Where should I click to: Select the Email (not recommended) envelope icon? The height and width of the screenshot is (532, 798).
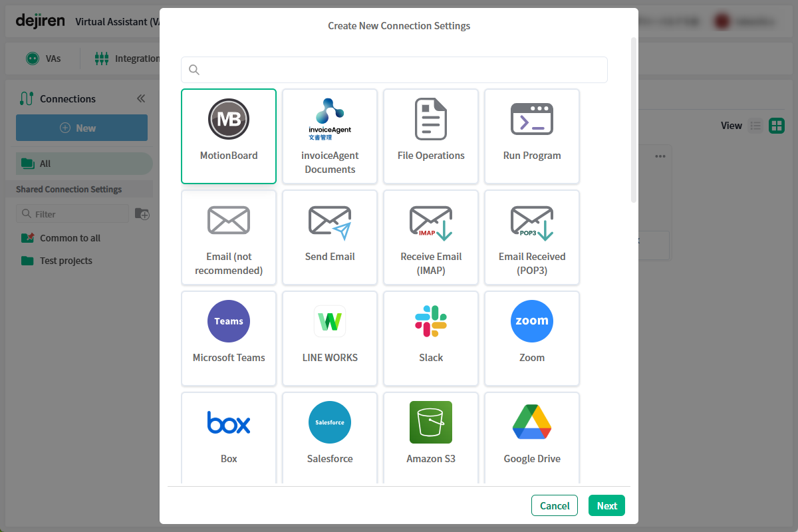[x=229, y=220]
